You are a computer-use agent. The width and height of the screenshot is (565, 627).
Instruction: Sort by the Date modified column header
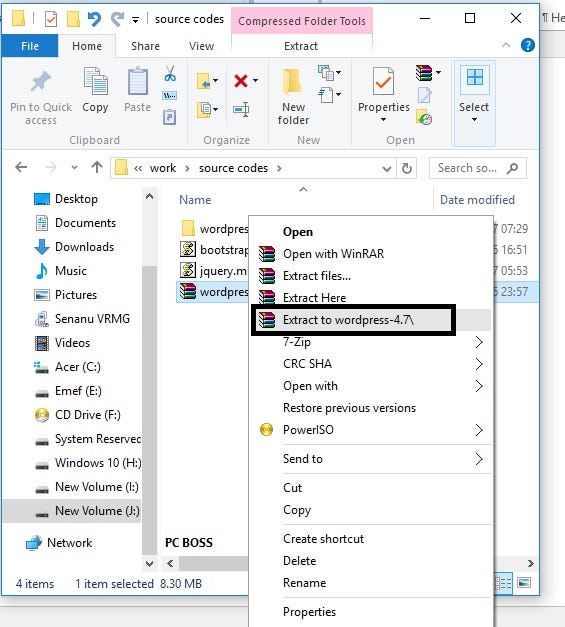(x=477, y=200)
